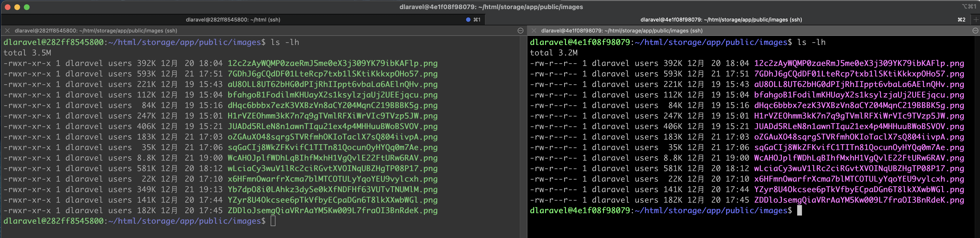980x238 pixels.
Task: Click 12c2zAyWQMP0zaeRmJ5me0eX3j309YK79ibKAFlp.png in right pane
Action: click(859, 63)
